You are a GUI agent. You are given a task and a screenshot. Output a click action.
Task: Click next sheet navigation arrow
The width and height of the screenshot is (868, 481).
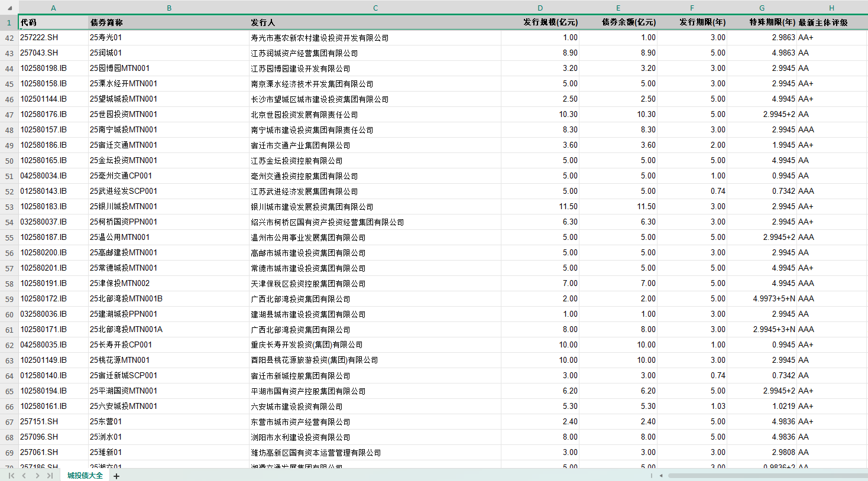click(37, 476)
